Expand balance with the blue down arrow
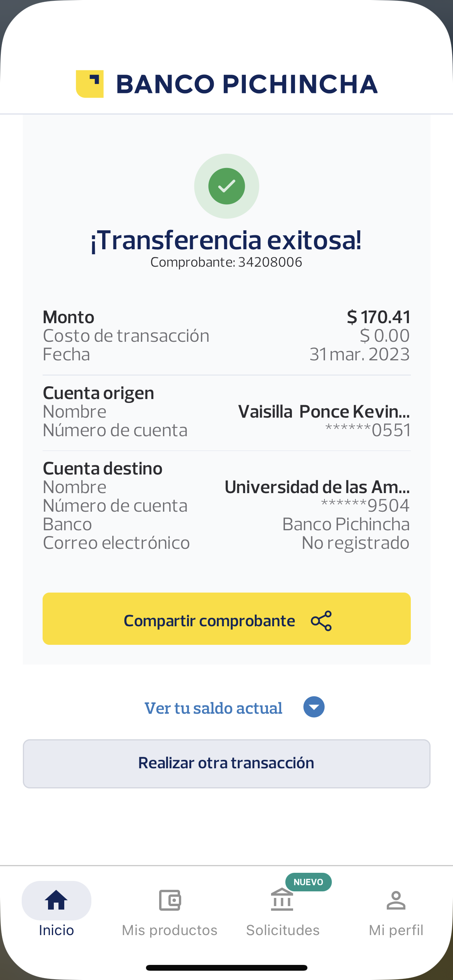This screenshot has height=980, width=453. pyautogui.click(x=314, y=707)
